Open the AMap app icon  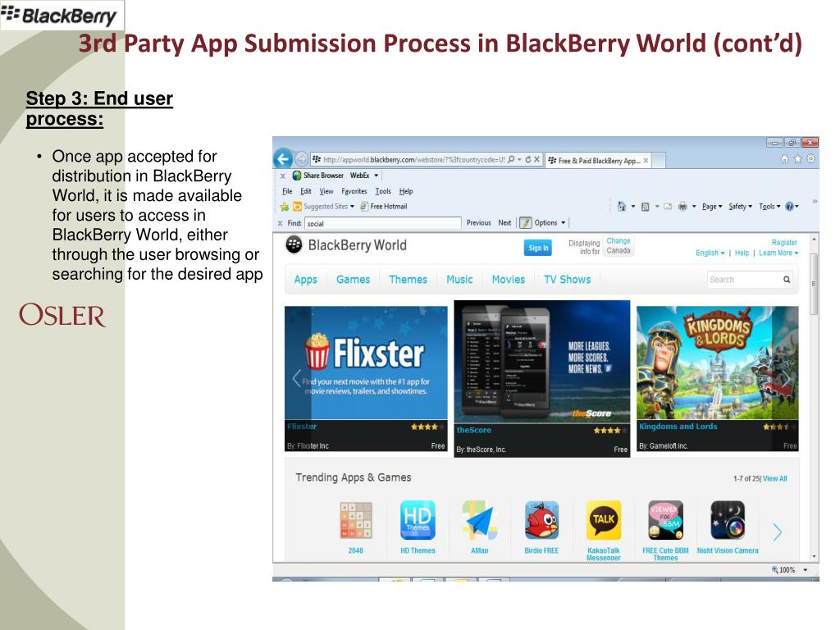click(x=479, y=520)
